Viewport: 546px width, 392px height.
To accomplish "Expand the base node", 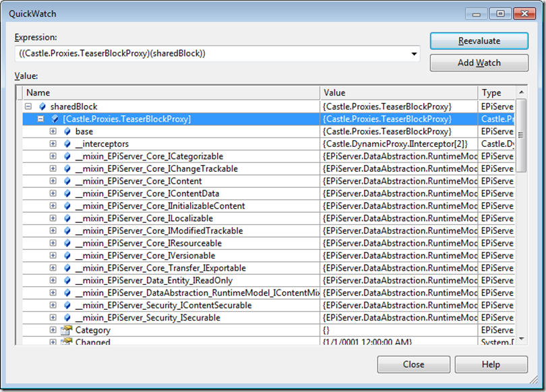I will [x=53, y=131].
